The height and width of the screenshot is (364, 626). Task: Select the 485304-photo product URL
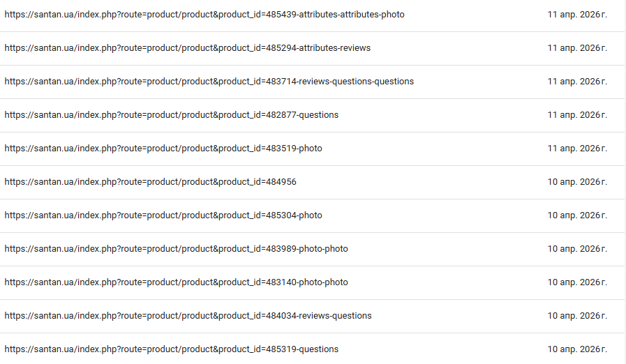[x=163, y=215]
